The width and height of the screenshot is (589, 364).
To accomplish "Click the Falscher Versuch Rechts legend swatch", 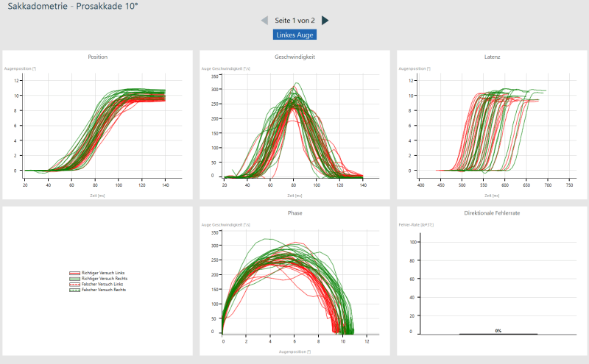I will 74,290.
